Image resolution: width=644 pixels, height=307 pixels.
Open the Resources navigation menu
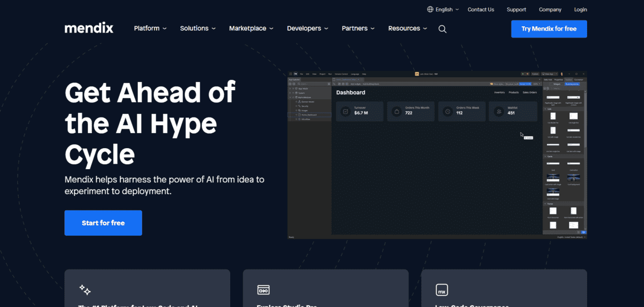point(408,28)
